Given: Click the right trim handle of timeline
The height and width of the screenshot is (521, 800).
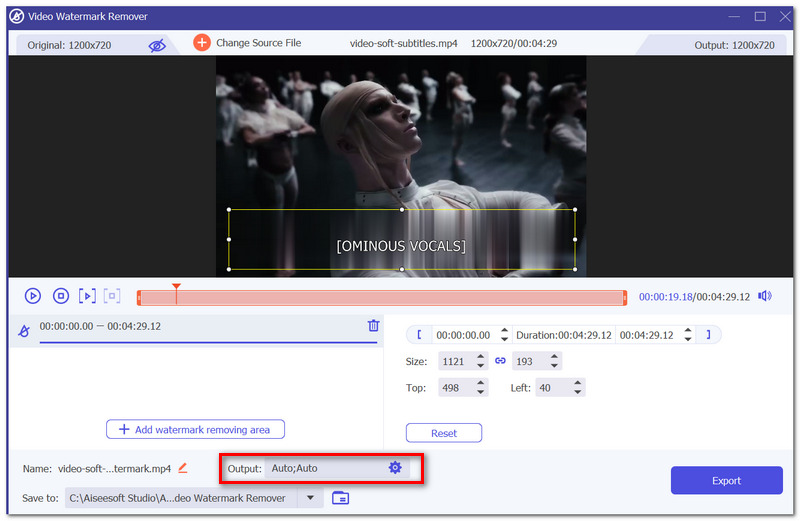Looking at the screenshot, I should point(625,297).
